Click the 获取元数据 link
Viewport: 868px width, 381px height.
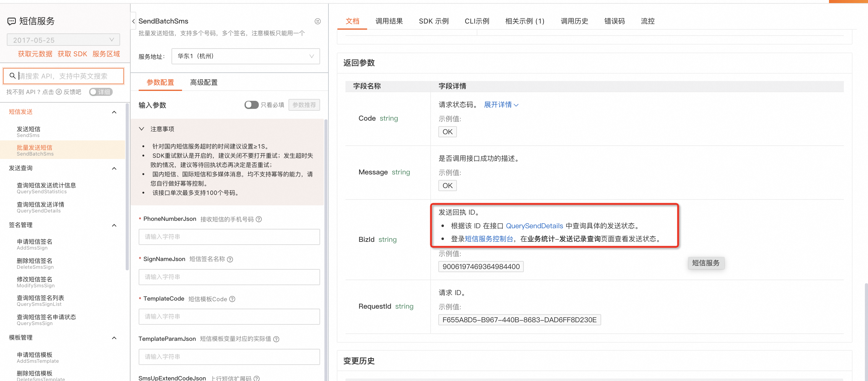35,54
